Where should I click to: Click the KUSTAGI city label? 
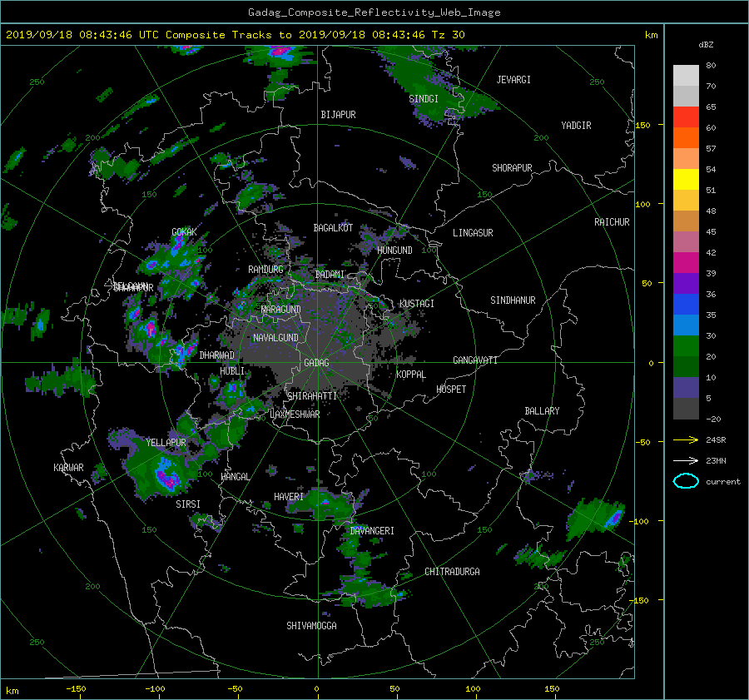tap(417, 304)
